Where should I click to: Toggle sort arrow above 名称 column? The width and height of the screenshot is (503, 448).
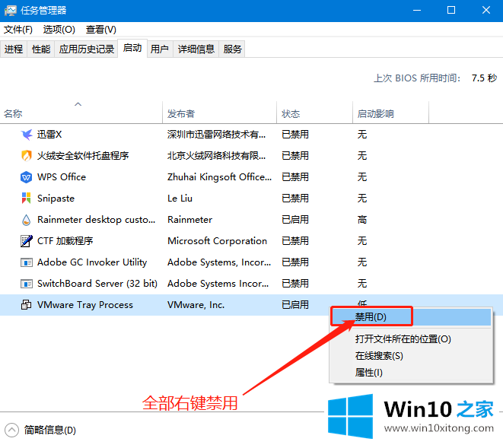78,104
